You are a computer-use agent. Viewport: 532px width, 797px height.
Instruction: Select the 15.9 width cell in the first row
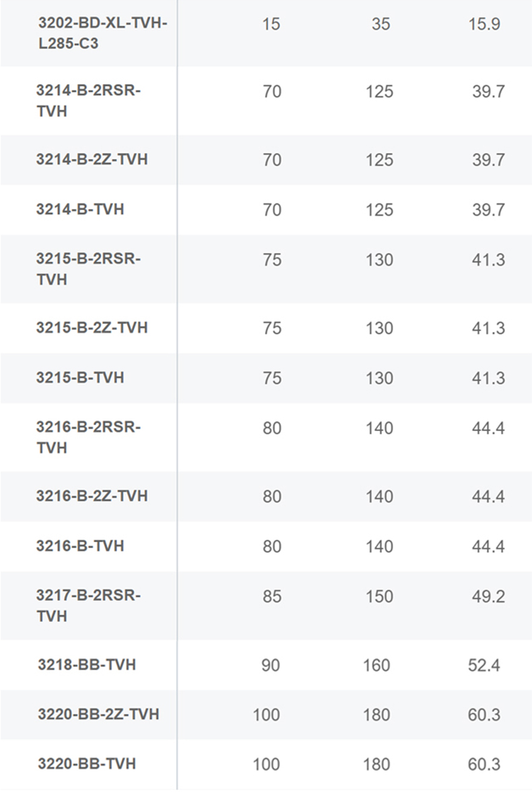click(x=484, y=24)
